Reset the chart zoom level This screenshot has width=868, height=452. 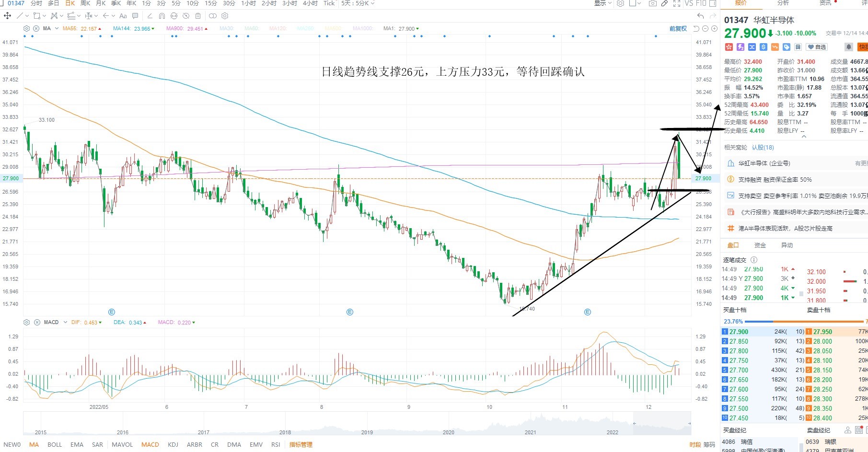point(696,29)
